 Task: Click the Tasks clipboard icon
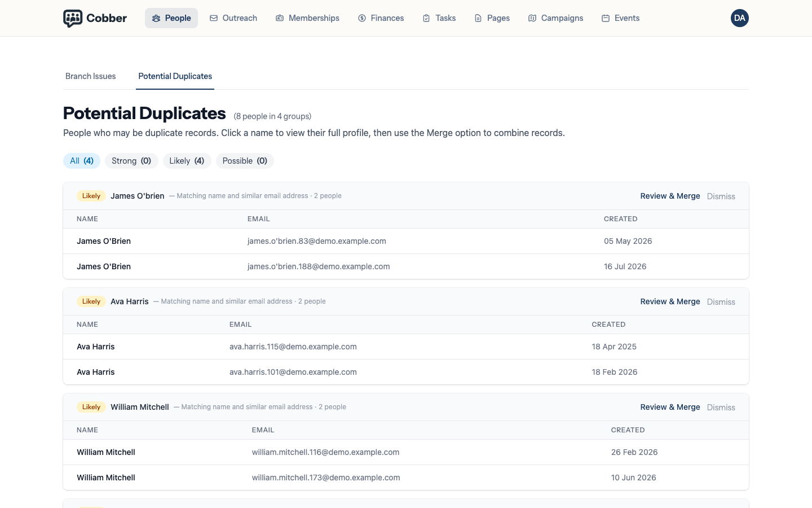pos(426,18)
